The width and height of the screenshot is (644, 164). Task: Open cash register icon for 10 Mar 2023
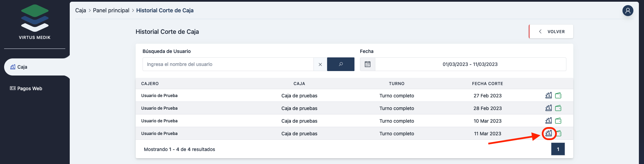click(x=548, y=121)
